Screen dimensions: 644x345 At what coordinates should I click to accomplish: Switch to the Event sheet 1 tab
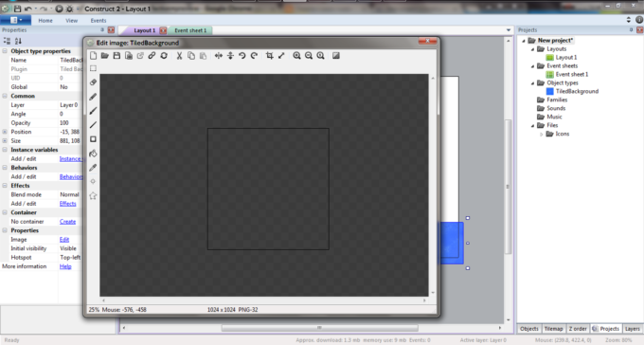coord(190,30)
